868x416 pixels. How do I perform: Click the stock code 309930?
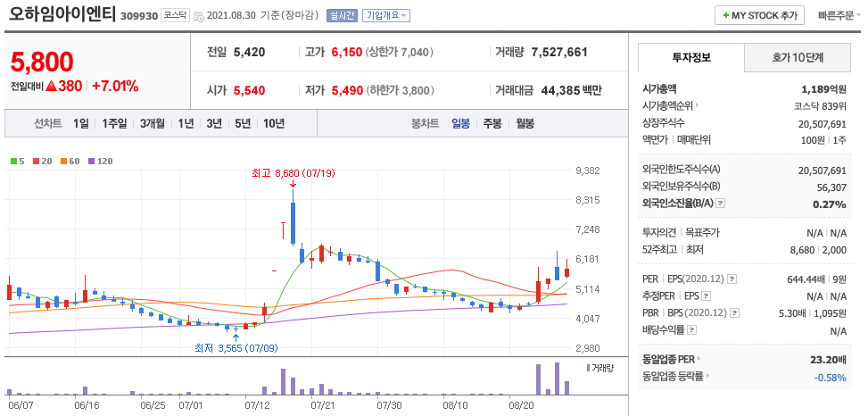tap(138, 15)
